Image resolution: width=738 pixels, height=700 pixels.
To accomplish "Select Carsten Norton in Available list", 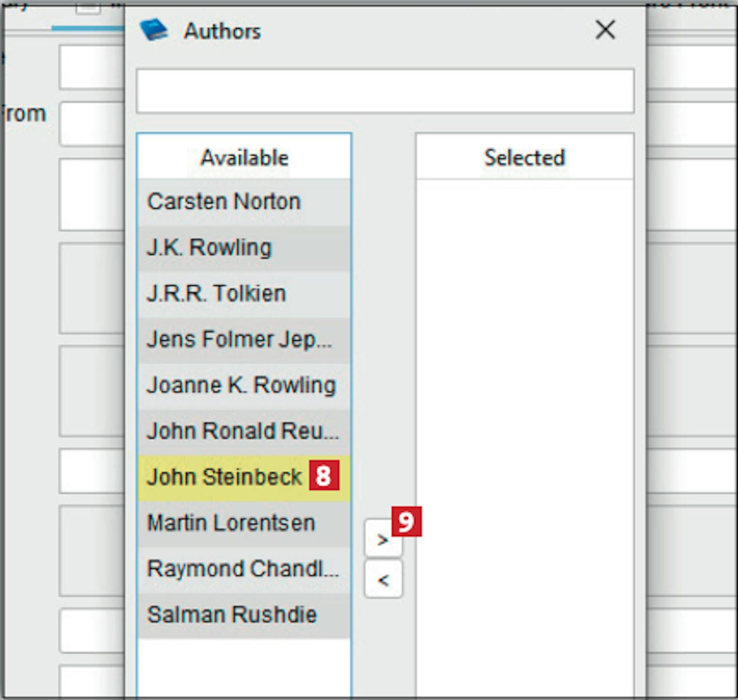I will tap(224, 201).
